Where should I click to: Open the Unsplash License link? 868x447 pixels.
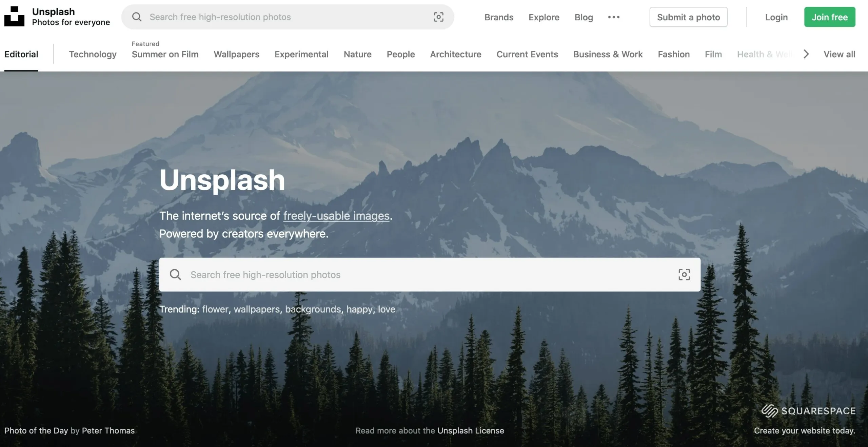coord(471,430)
